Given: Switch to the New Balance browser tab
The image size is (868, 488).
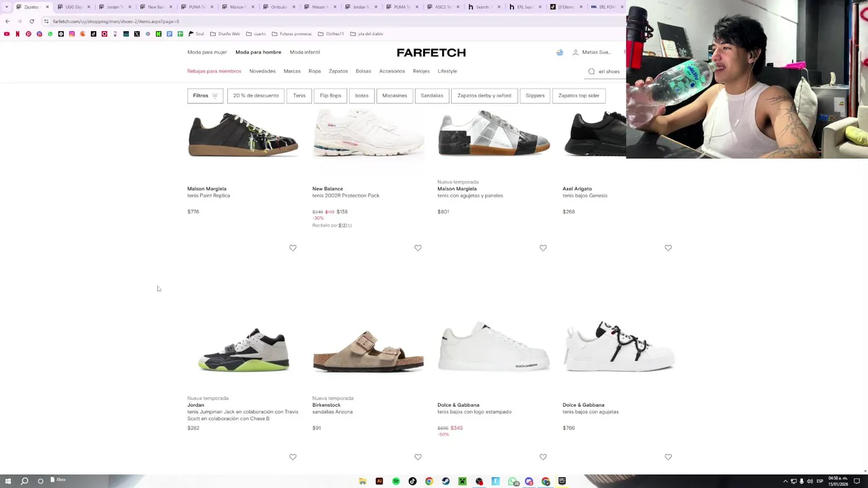Looking at the screenshot, I should [155, 7].
